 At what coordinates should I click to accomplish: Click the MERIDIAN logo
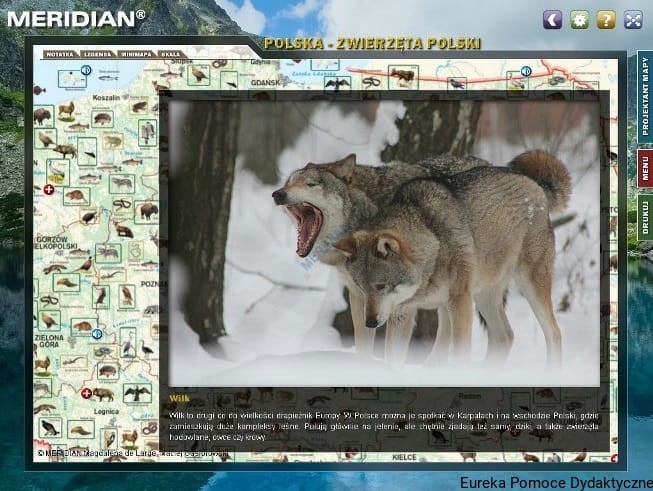76,17
